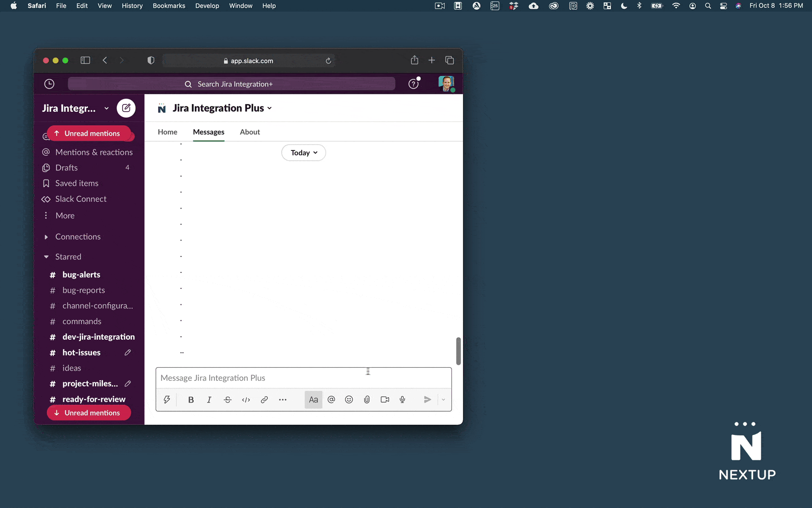Open the Bookmarks menu
The image size is (812, 508).
(x=169, y=6)
